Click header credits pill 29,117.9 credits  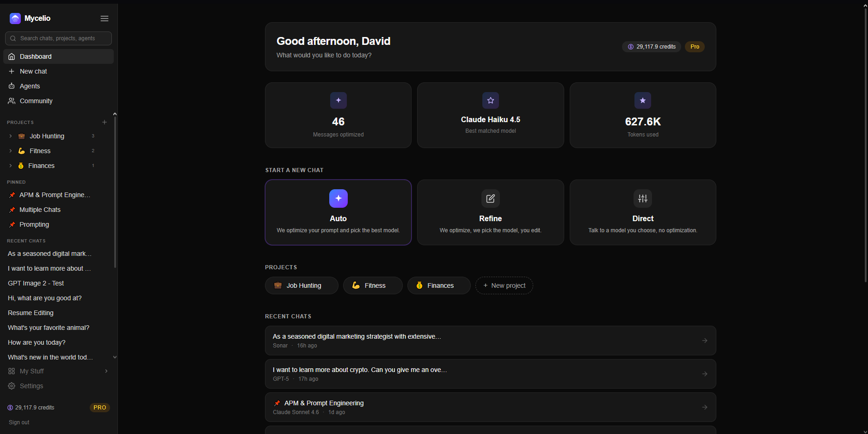[652, 47]
